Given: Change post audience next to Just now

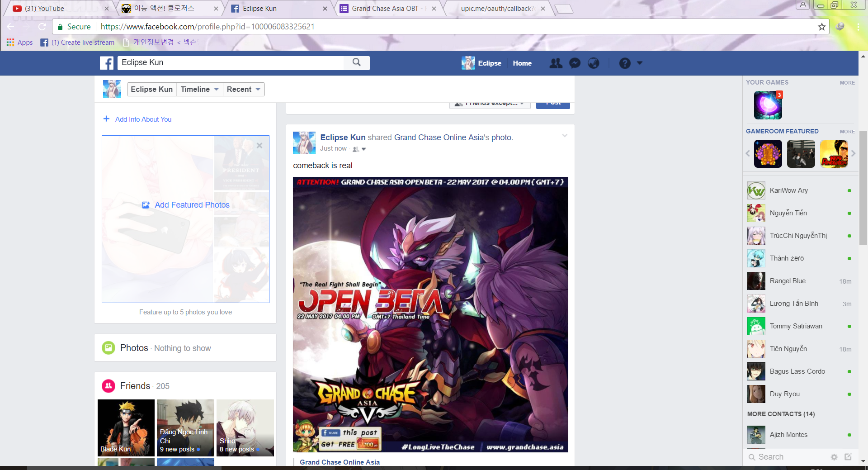Looking at the screenshot, I should tap(359, 149).
